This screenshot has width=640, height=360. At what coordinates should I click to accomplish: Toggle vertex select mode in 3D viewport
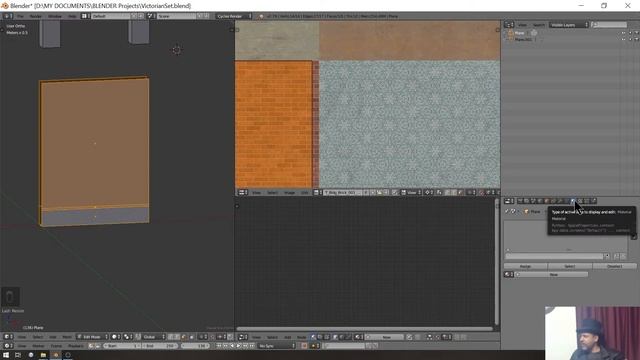(x=171, y=337)
